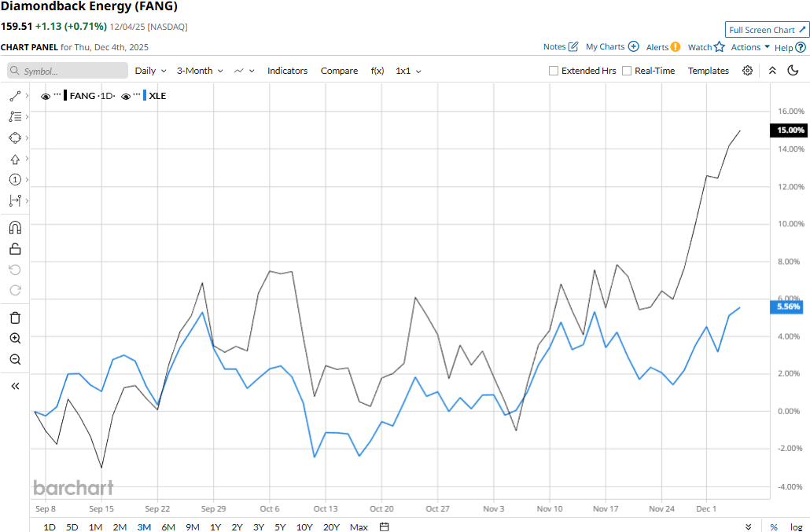Select the 9M time range

[x=192, y=526]
